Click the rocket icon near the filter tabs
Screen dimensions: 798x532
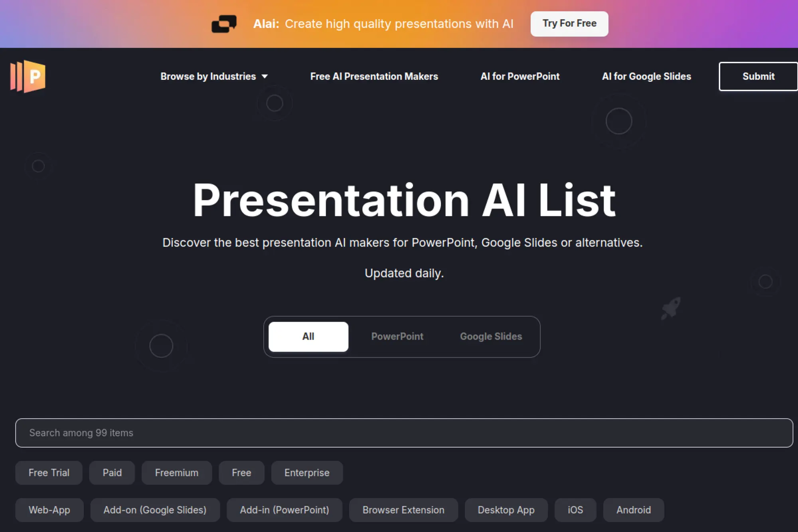pyautogui.click(x=670, y=307)
